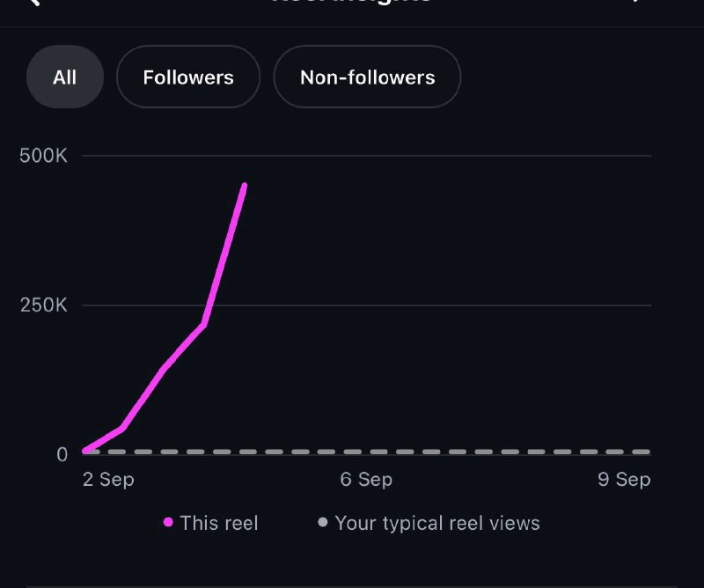The width and height of the screenshot is (704, 588).
Task: Click the 500K y-axis label
Action: pos(43,156)
